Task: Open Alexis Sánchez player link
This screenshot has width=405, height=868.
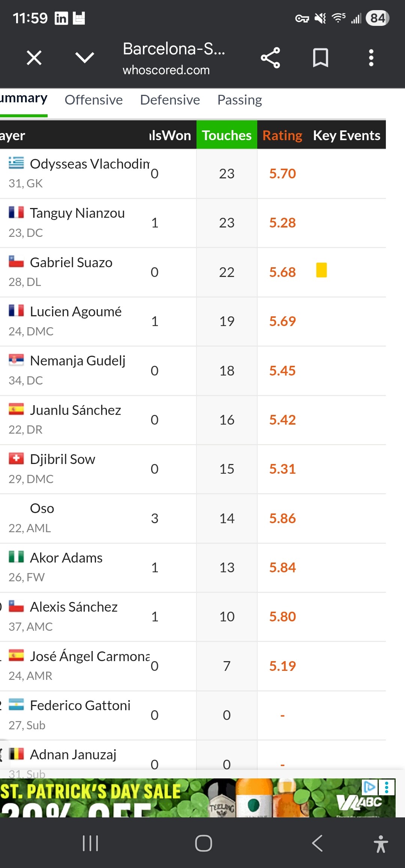Action: click(x=74, y=607)
